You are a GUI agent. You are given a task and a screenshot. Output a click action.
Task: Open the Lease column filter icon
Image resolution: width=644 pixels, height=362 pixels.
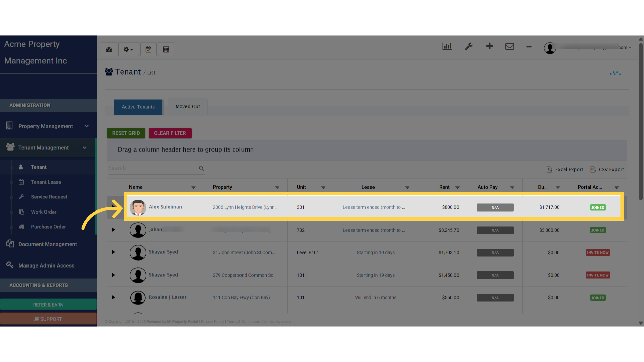click(407, 187)
